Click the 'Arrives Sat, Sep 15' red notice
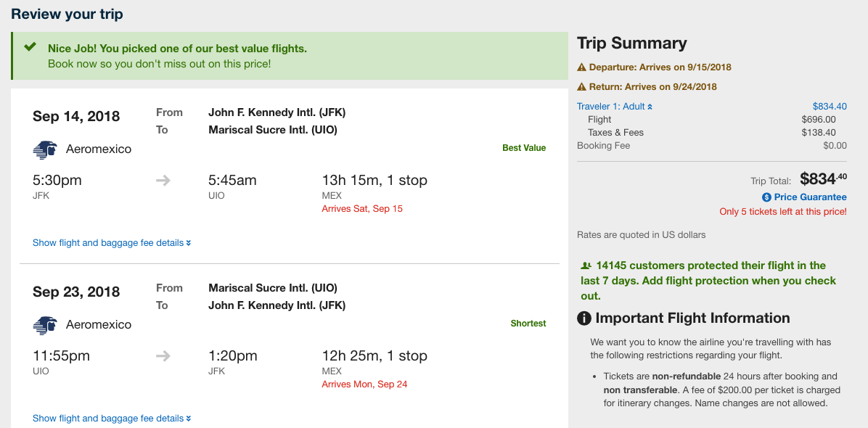Viewport: 868px width, 428px height. 362,209
